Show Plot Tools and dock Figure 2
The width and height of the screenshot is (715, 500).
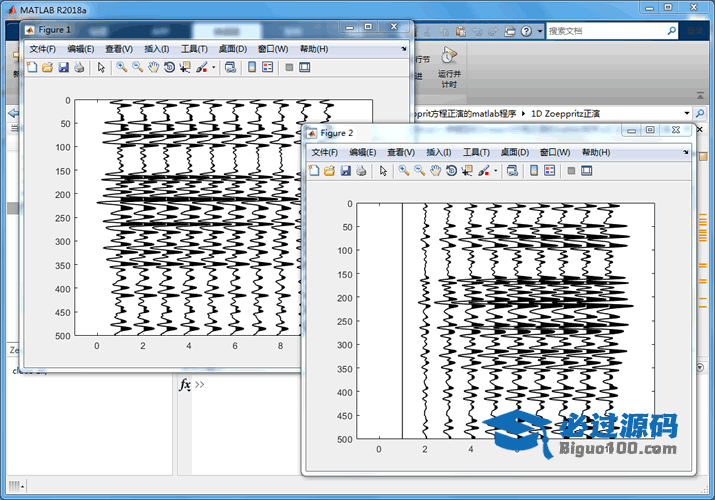[587, 171]
